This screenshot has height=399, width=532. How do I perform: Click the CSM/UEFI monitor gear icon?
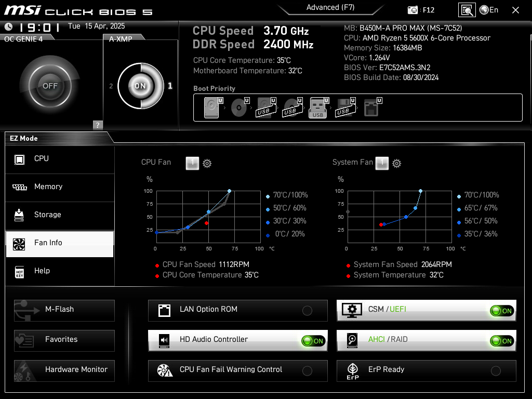(352, 311)
